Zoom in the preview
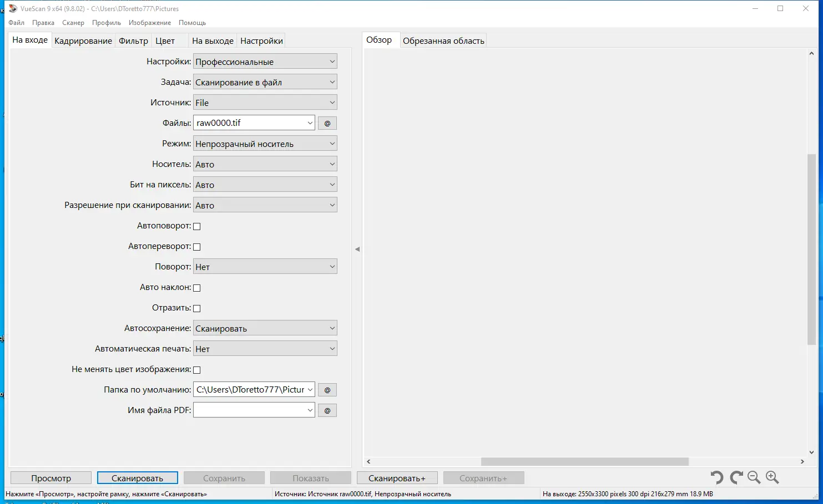Viewport: 823px width, 504px height. coord(772,477)
